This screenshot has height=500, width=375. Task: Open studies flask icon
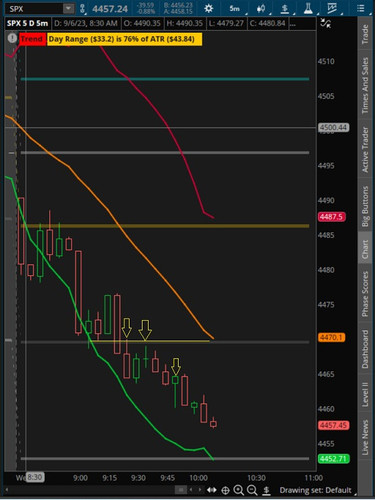[x=308, y=8]
